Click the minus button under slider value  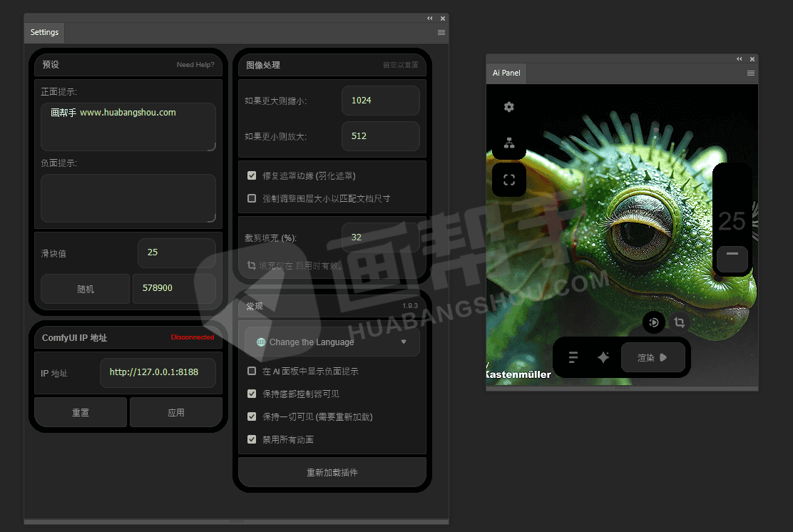click(x=732, y=258)
